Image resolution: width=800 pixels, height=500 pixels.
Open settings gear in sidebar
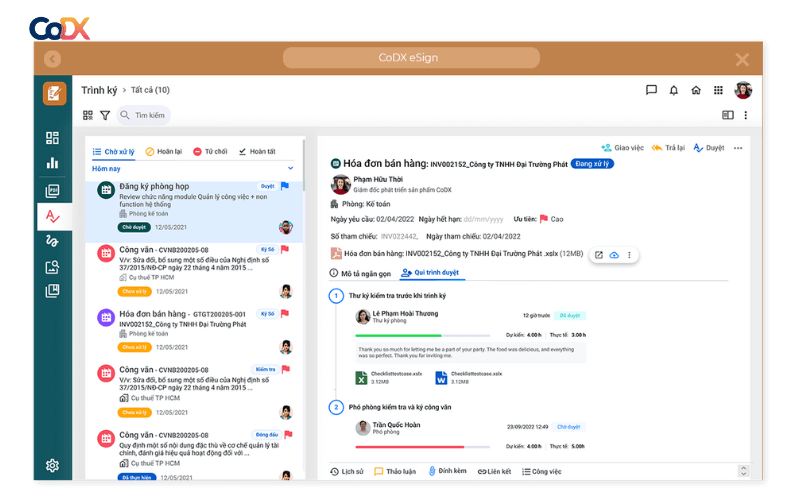coord(52,465)
